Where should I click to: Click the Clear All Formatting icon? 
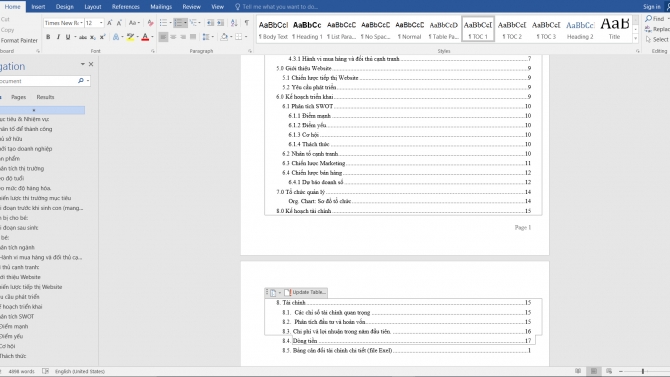pyautogui.click(x=150, y=23)
